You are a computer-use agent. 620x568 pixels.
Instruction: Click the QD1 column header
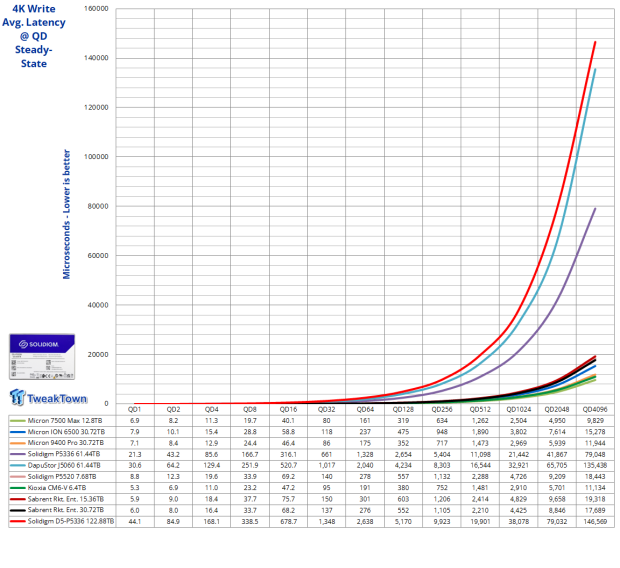pos(134,409)
